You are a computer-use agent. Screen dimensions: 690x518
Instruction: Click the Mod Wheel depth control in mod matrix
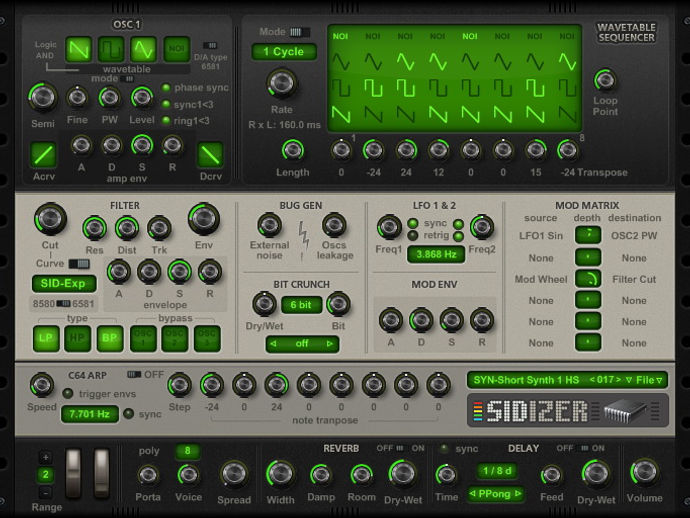[x=588, y=279]
